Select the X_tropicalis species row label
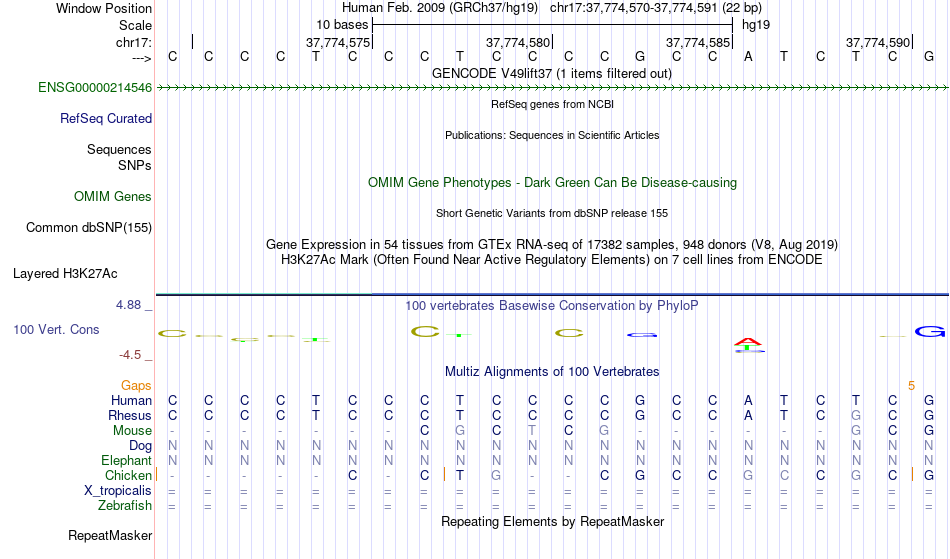The image size is (950, 559). (x=118, y=491)
